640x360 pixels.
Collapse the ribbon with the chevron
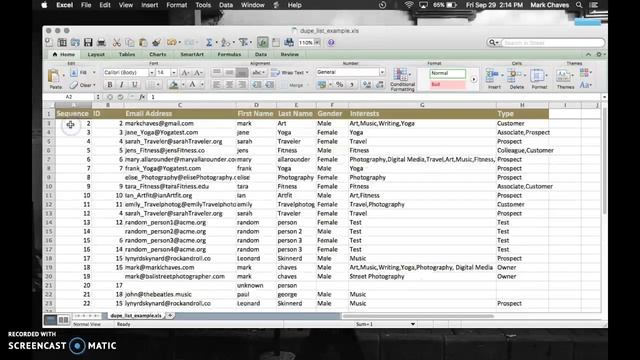pos(588,54)
